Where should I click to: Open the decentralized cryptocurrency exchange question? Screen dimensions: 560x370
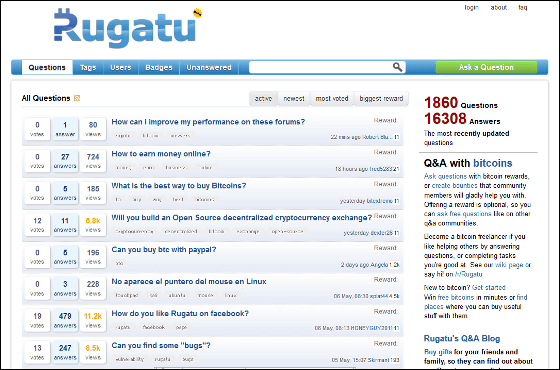pos(242,218)
